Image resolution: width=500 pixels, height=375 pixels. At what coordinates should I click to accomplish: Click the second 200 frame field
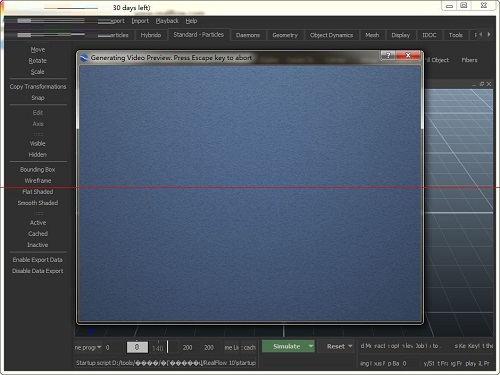pos(209,347)
